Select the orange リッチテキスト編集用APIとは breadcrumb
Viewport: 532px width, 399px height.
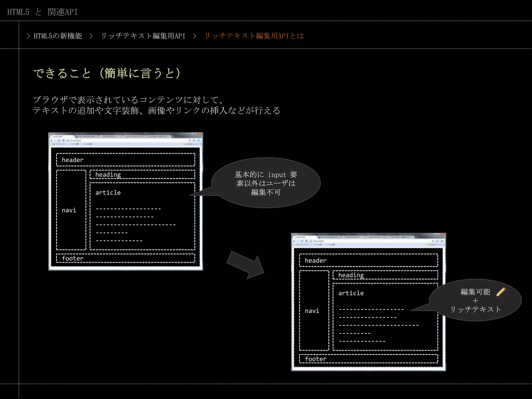[254, 36]
